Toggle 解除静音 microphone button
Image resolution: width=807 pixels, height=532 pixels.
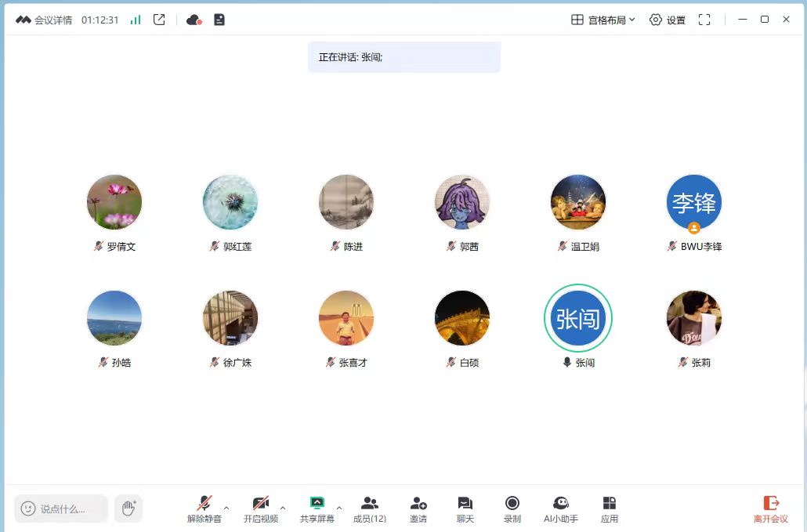tap(204, 504)
